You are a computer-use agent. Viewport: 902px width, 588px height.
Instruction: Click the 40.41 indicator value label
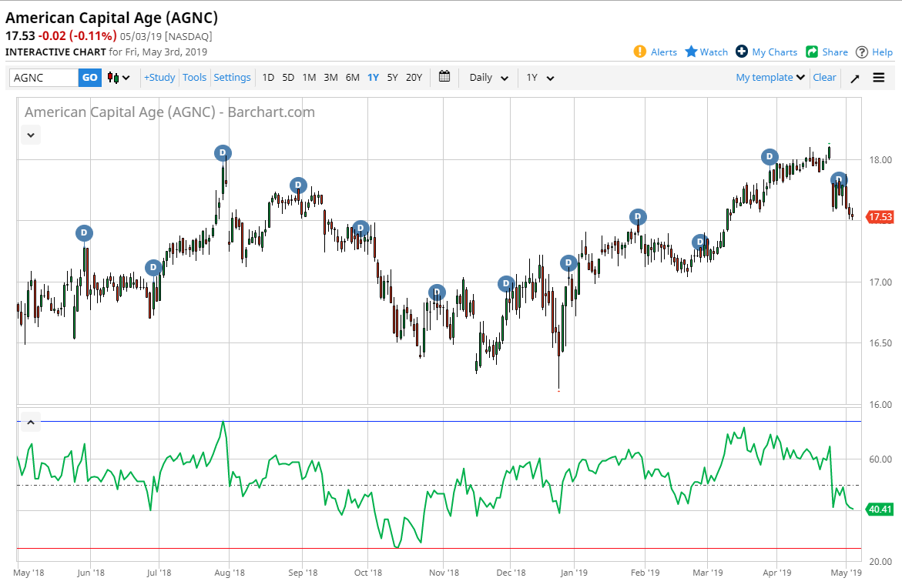(880, 509)
